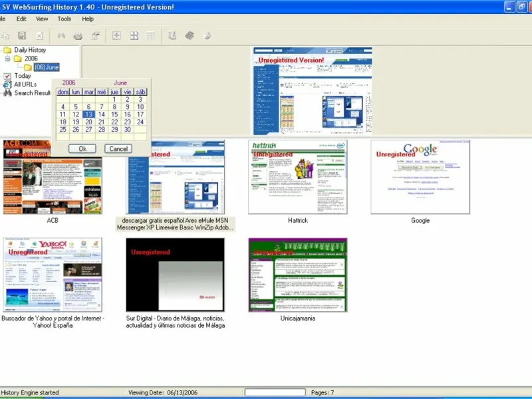Viewport: 532px width, 399px height.
Task: Open the Help menu
Action: pyautogui.click(x=88, y=19)
